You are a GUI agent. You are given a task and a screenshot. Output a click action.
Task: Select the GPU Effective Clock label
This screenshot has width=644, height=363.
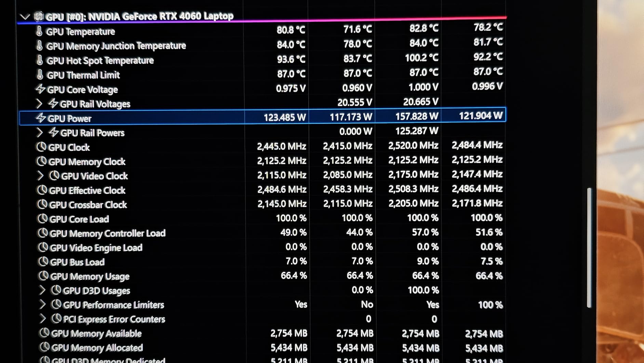(87, 191)
